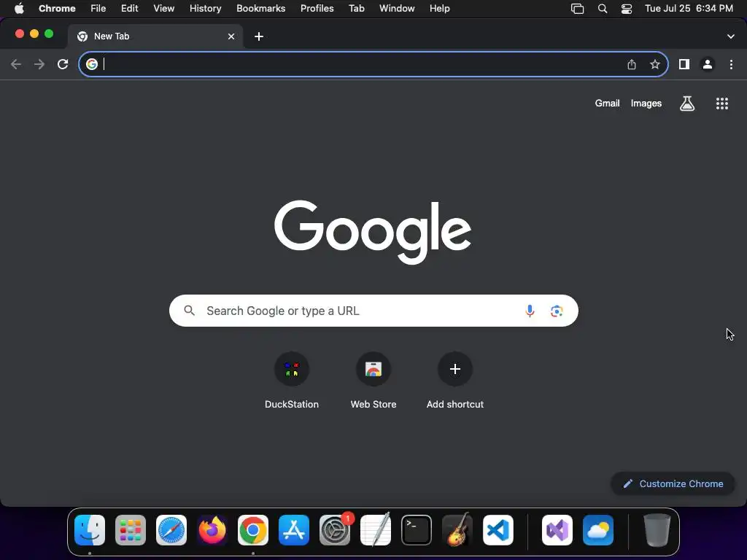Open the DuckStation shortcut
Image resolution: width=747 pixels, height=560 pixels.
coord(292,369)
